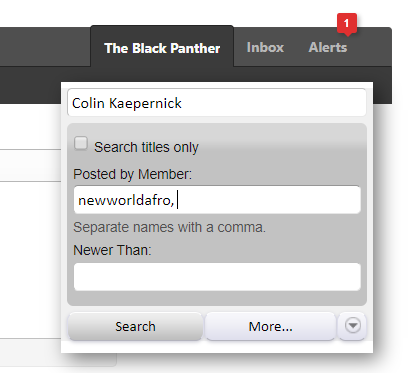Open The Black Panther account tab
Viewport: 412px width, 373px height.
(162, 48)
